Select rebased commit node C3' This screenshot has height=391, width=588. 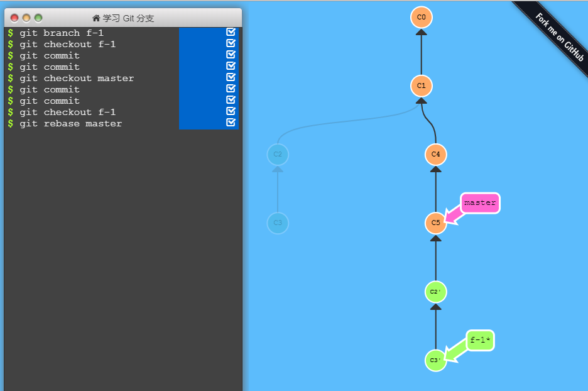coord(435,360)
